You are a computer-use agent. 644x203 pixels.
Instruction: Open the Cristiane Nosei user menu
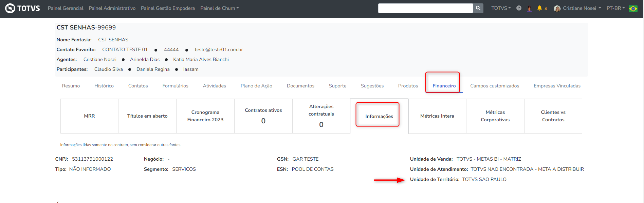582,8
